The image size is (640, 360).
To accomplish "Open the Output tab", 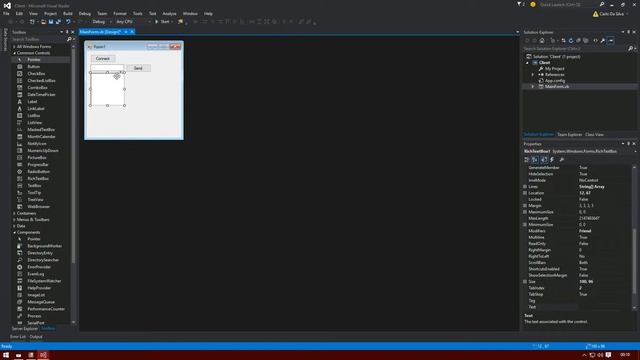I will coord(36,337).
